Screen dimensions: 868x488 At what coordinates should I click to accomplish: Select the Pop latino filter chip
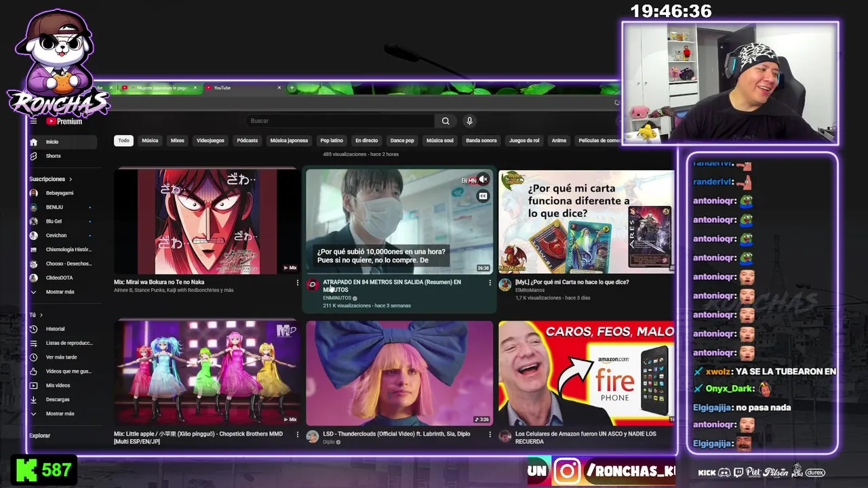tap(332, 140)
